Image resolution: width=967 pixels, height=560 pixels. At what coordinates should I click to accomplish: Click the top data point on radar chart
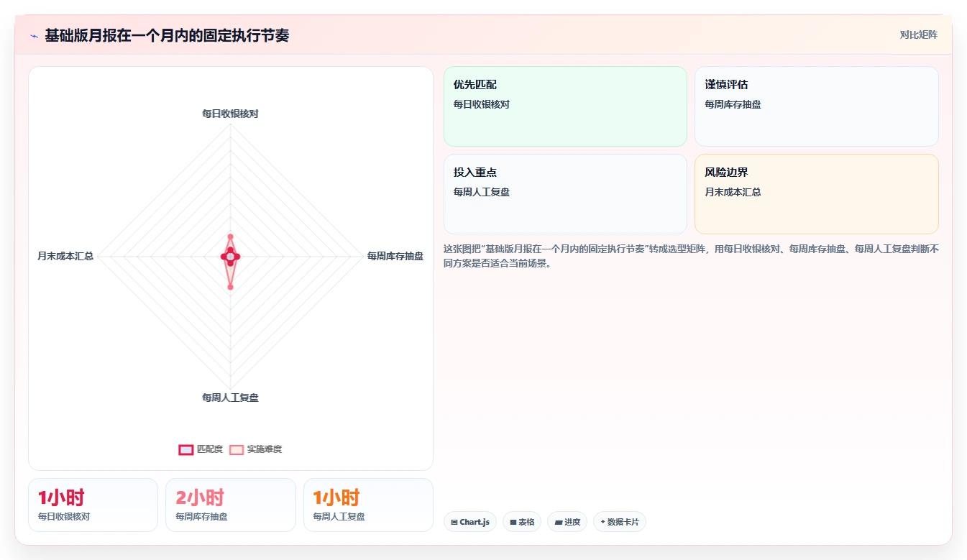[230, 237]
